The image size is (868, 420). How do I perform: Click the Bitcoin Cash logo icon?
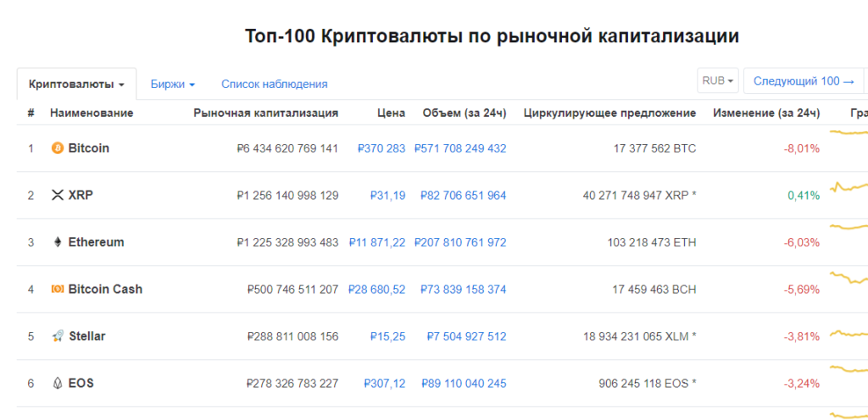pos(58,289)
